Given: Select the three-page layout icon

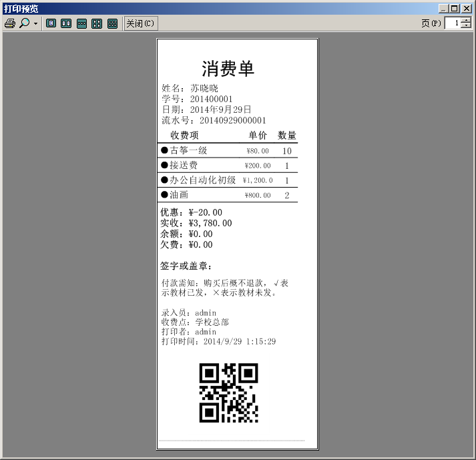Looking at the screenshot, I should pos(81,23).
